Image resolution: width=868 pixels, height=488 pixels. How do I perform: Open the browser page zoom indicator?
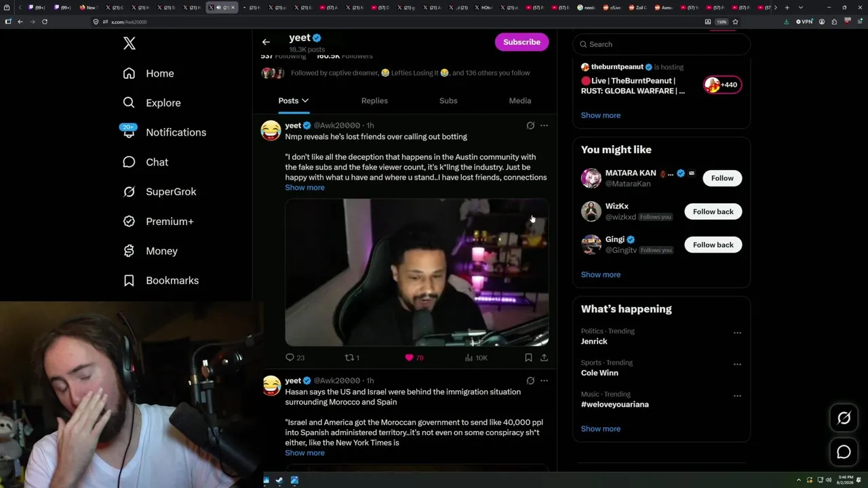click(x=722, y=22)
